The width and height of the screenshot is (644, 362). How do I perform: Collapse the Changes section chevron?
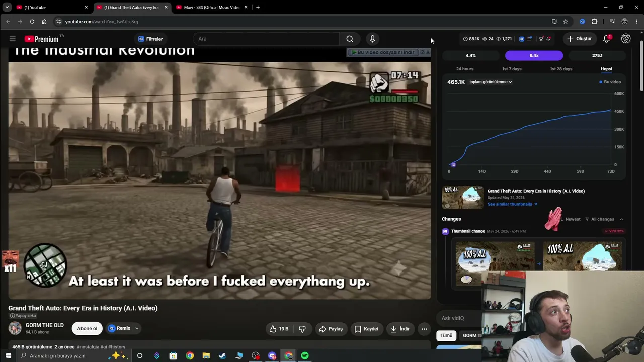pyautogui.click(x=621, y=219)
